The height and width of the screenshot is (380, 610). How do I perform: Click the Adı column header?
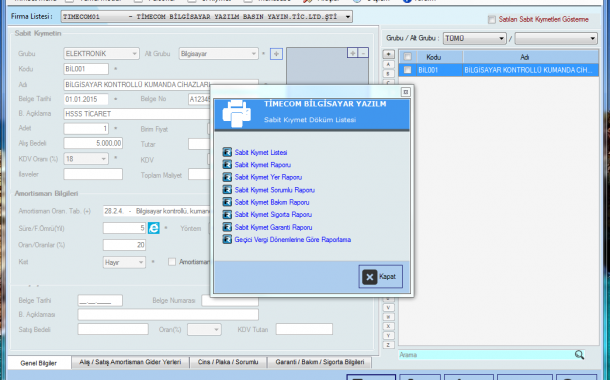point(531,57)
